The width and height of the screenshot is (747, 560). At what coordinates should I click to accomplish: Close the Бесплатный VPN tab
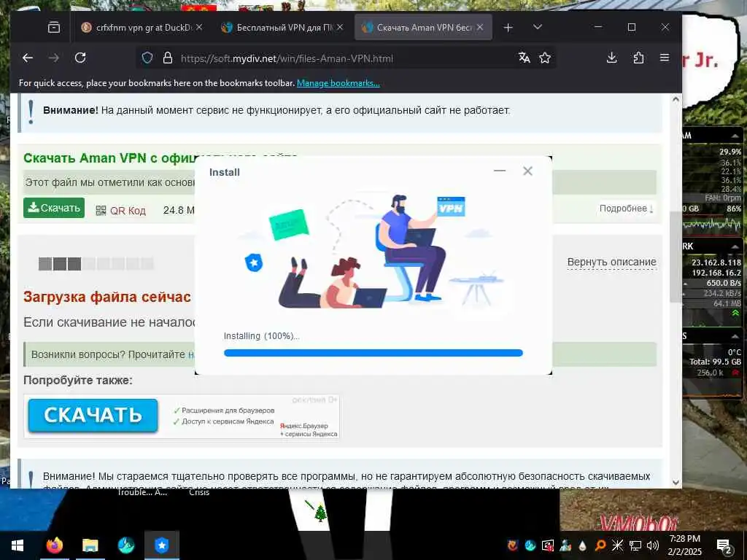coord(340,27)
